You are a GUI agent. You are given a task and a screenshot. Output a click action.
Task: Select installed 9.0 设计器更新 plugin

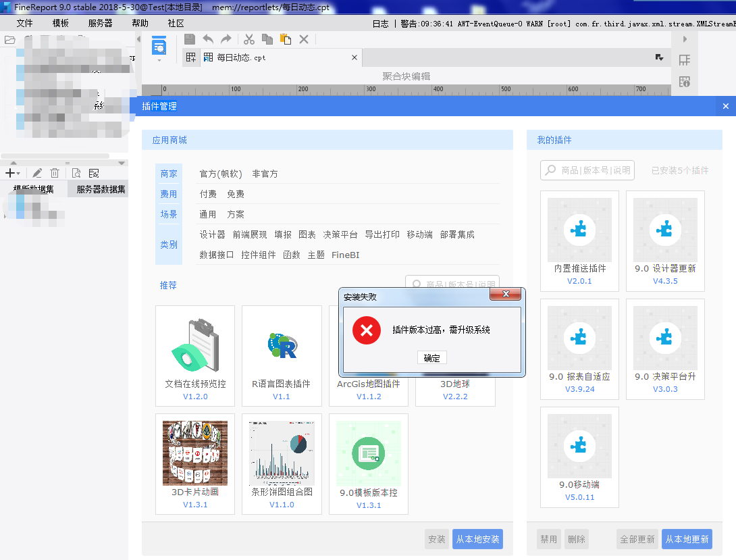click(665, 240)
